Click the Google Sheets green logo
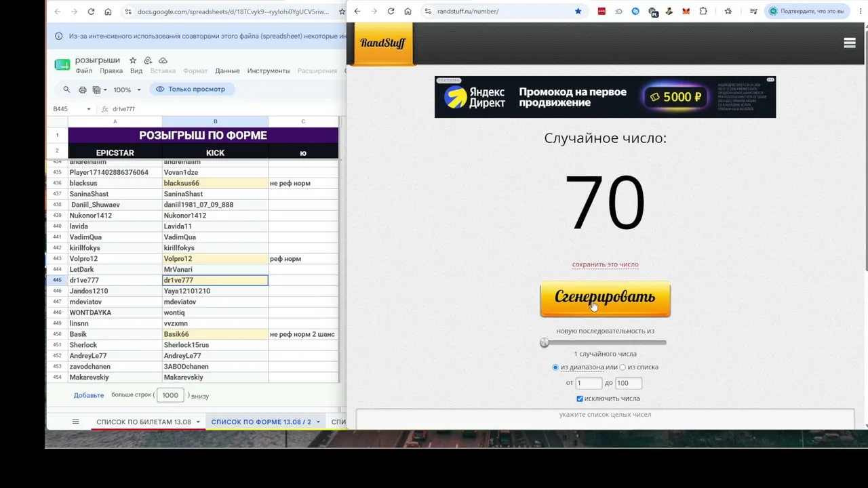868x488 pixels. tap(62, 64)
